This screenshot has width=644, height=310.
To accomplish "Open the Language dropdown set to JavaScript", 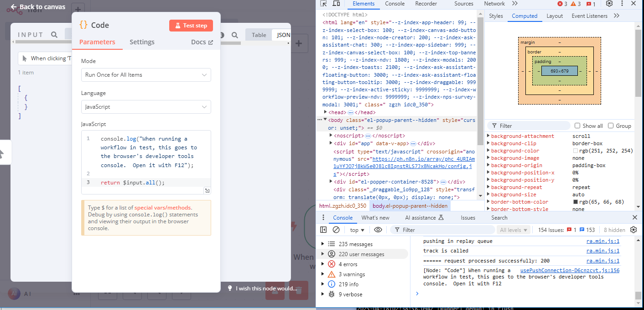I will point(146,107).
